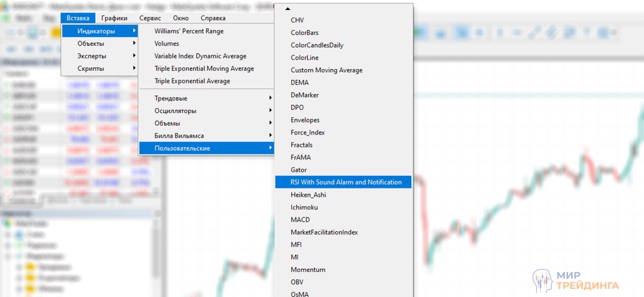Screen dimensions: 644x297
Task: Choose the Ichimoku indicator from list
Action: 304,207
